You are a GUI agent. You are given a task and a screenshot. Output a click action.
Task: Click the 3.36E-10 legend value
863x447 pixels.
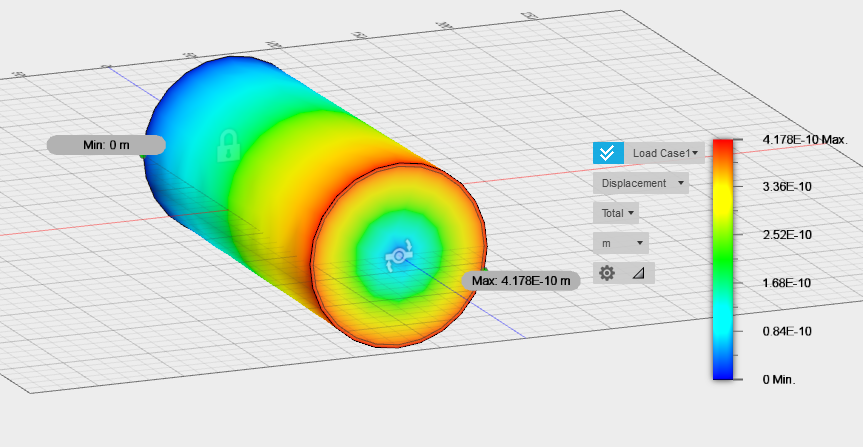(x=786, y=187)
